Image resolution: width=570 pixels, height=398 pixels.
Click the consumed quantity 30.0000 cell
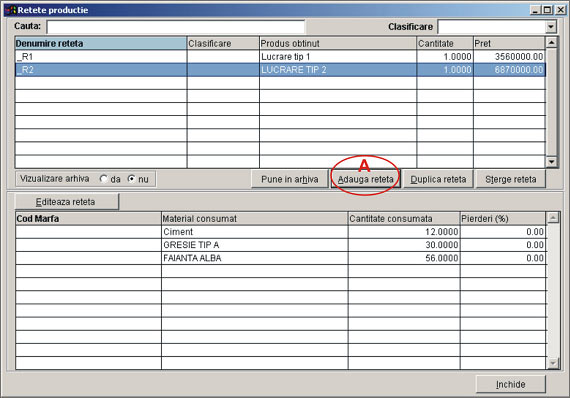pyautogui.click(x=404, y=245)
